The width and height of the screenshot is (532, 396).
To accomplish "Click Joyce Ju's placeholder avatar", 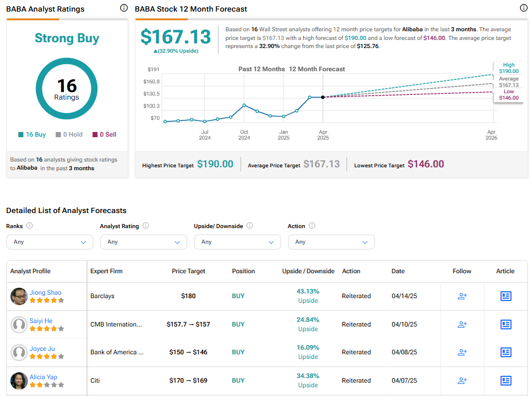I will pyautogui.click(x=19, y=353).
